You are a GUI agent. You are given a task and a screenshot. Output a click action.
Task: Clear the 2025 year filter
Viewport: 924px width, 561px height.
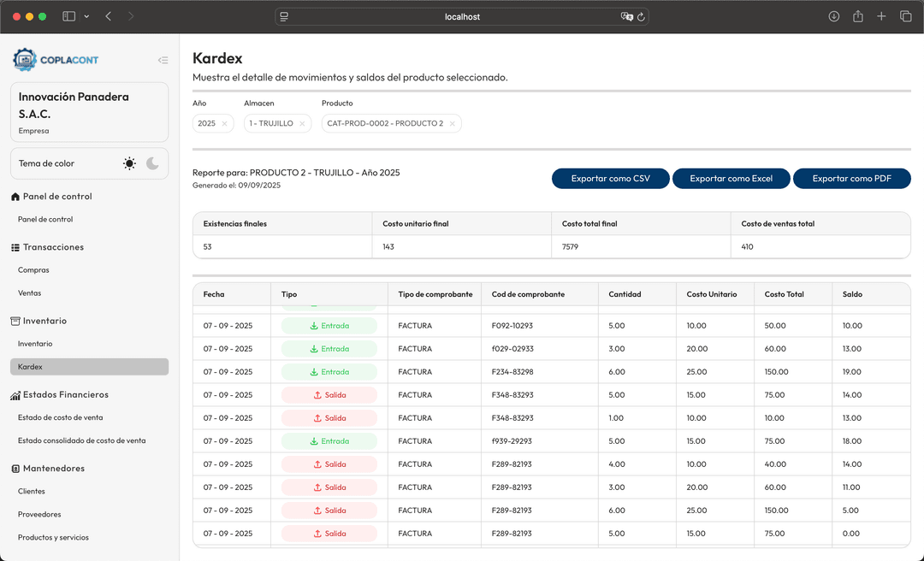tap(225, 124)
